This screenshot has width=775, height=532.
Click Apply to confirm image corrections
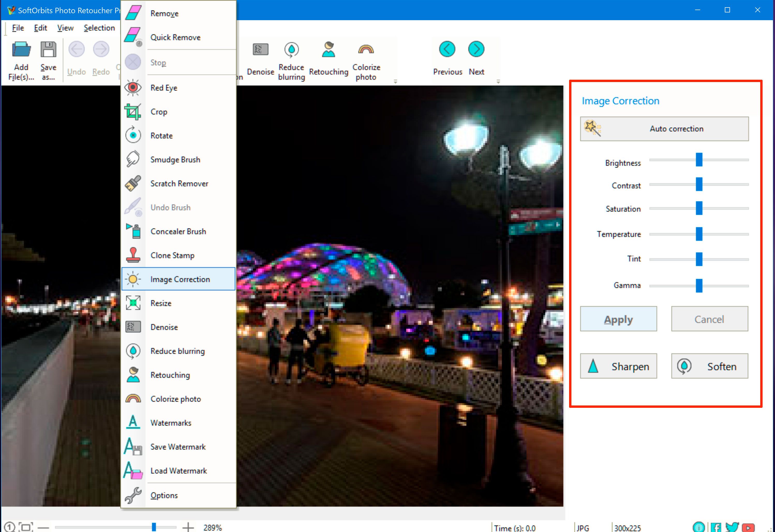click(x=620, y=319)
